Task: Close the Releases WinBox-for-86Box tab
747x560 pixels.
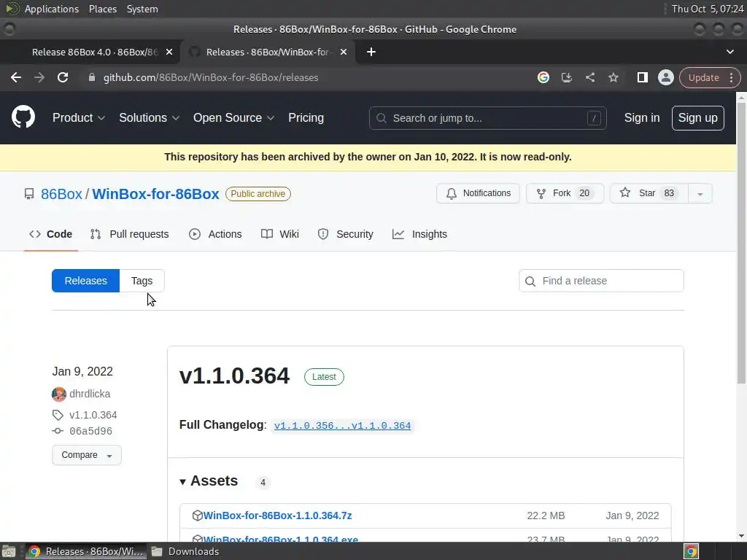Action: (344, 52)
